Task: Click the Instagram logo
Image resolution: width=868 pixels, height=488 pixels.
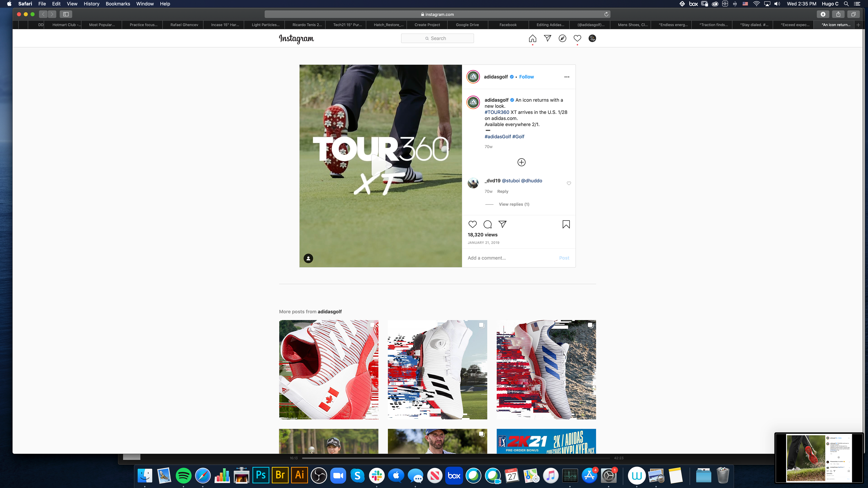Action: pos(296,39)
